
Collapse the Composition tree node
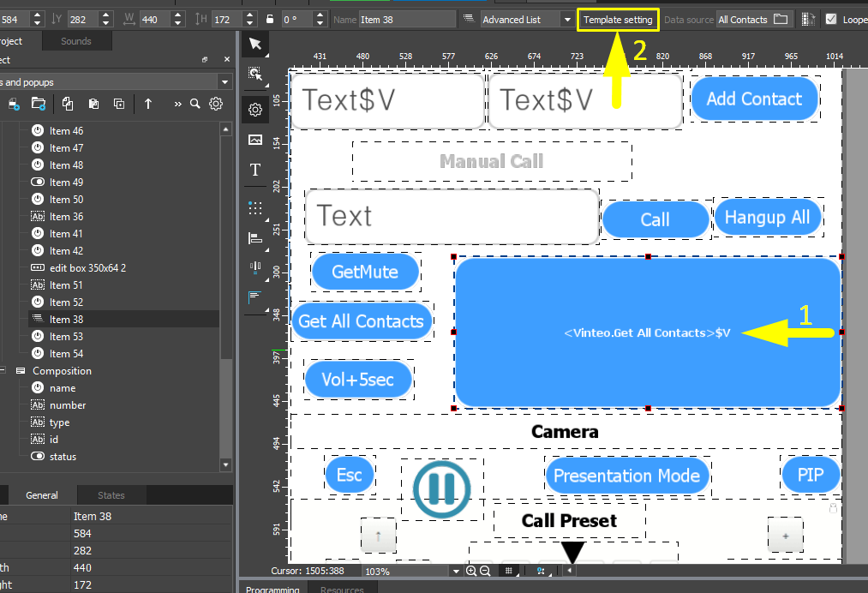(x=4, y=371)
